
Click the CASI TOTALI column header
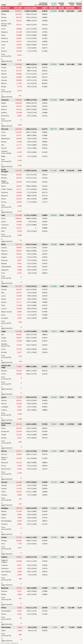click(19, 4)
